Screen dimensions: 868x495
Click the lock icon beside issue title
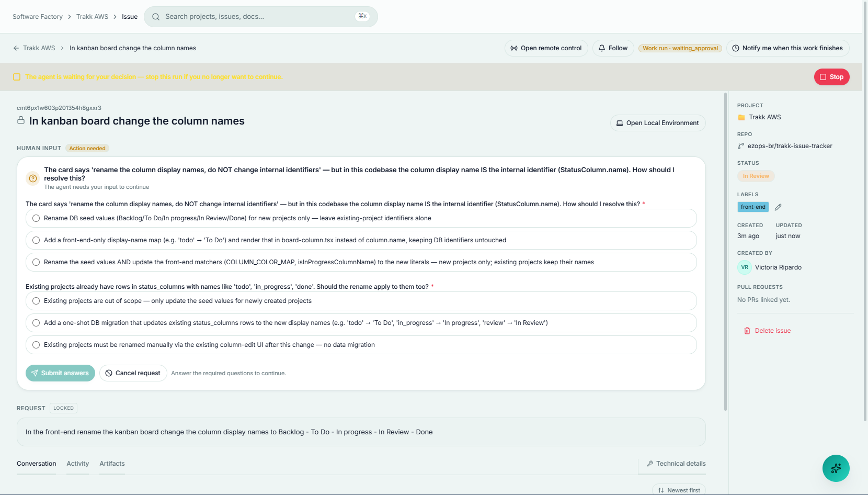(21, 120)
